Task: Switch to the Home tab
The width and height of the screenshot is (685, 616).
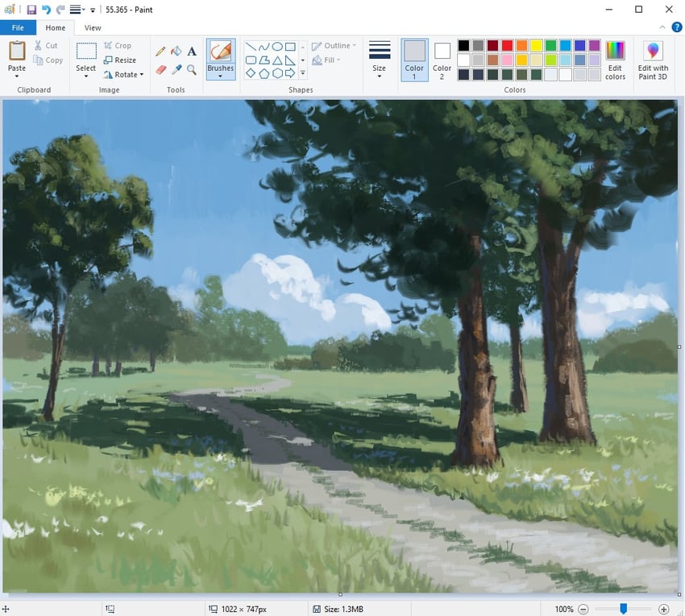Action: pos(56,28)
